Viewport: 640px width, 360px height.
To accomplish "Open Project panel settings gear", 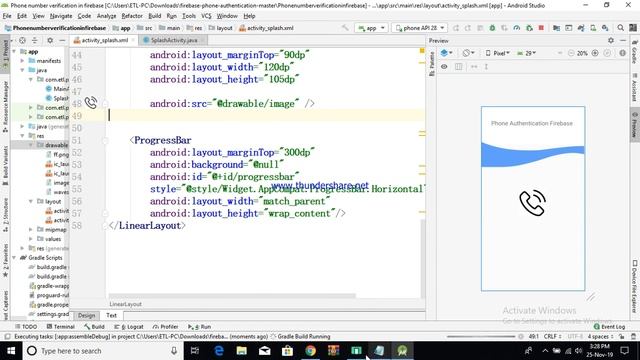I will [50, 40].
